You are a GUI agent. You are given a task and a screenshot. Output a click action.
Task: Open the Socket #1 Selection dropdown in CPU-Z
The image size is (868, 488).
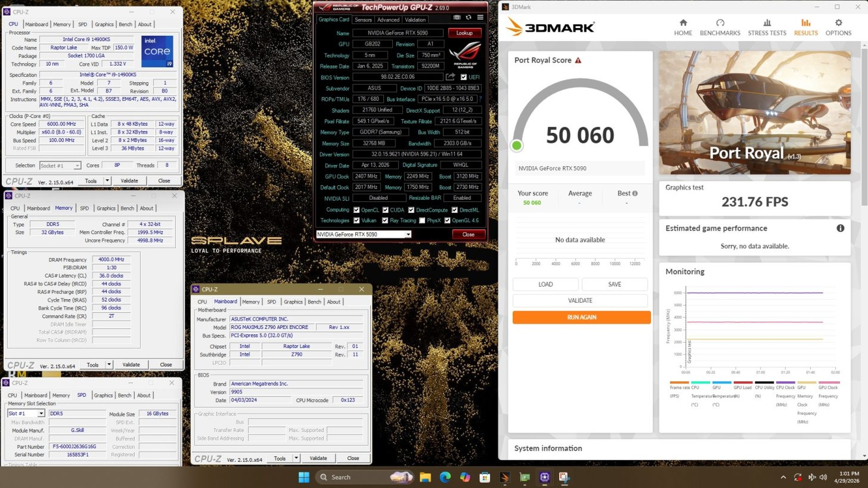(x=60, y=166)
